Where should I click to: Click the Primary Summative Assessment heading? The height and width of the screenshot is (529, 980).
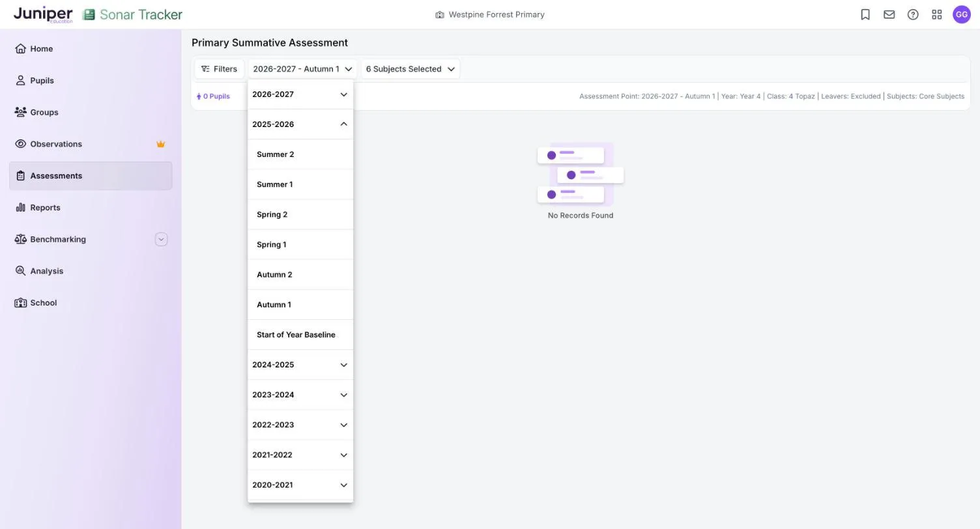[x=270, y=42]
